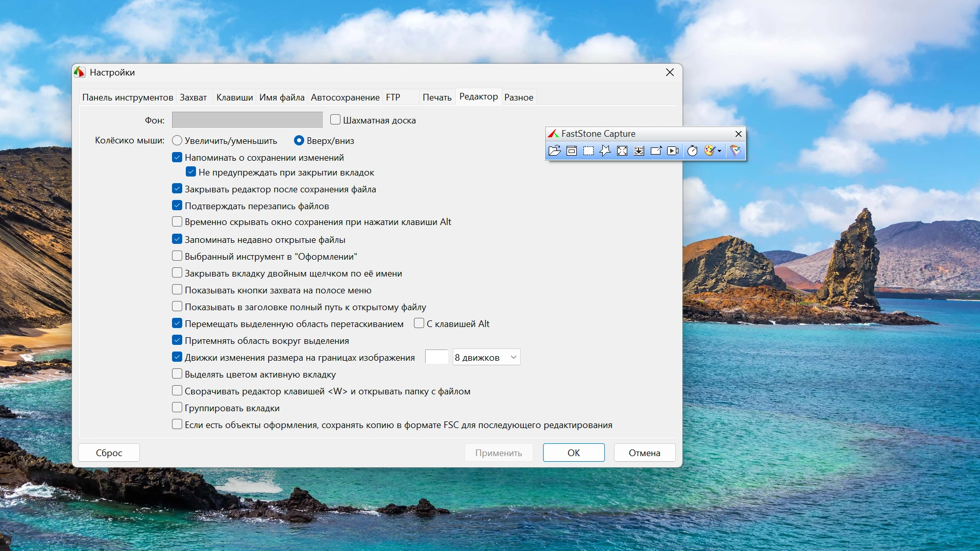Open the output palette dropdown arrow
The width and height of the screenshot is (980, 551).
[x=719, y=151]
